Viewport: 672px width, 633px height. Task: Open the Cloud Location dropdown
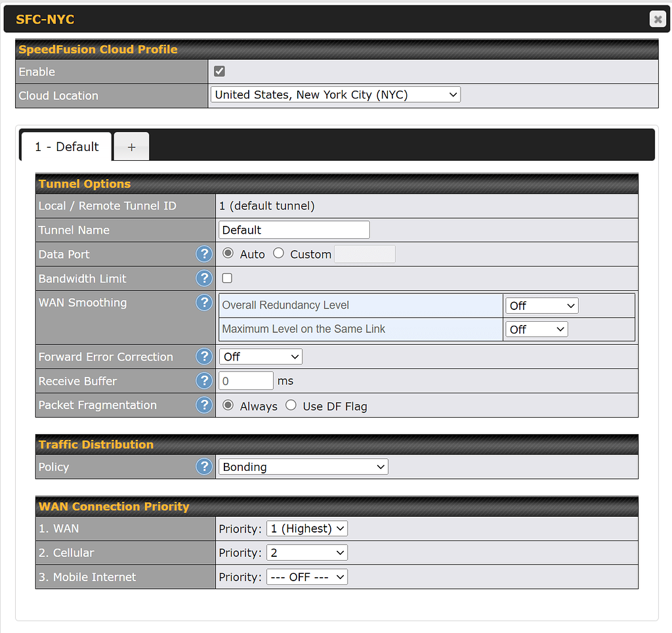(335, 94)
